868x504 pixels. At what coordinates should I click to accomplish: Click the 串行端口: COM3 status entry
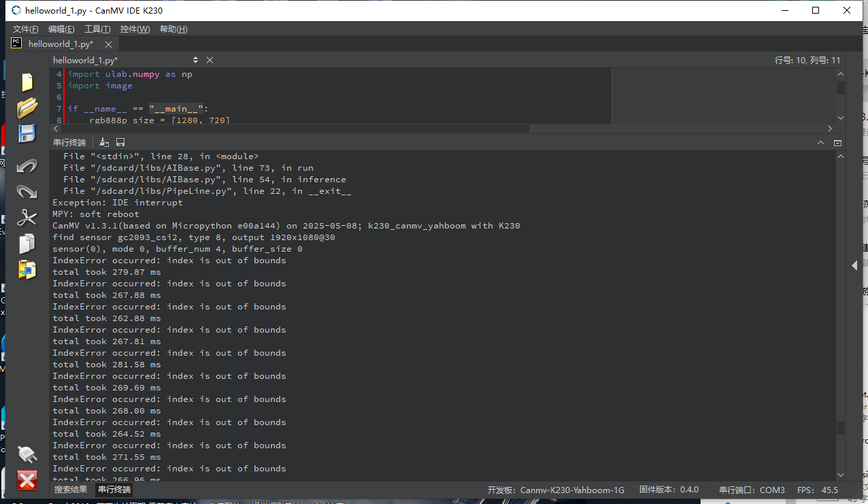(x=752, y=490)
